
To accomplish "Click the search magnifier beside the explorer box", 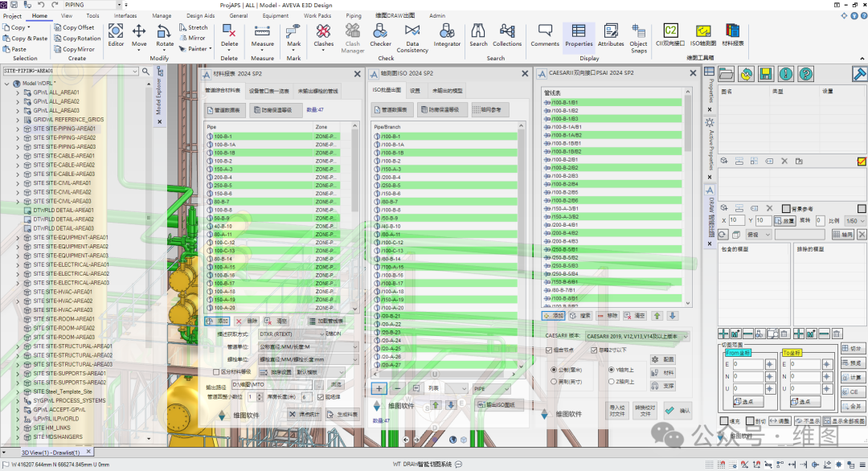I will tap(145, 72).
